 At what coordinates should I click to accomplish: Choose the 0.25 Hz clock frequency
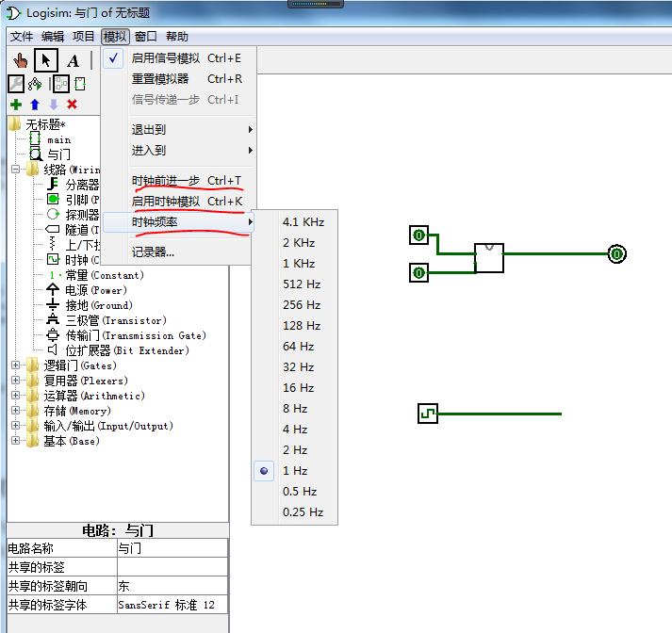[294, 512]
